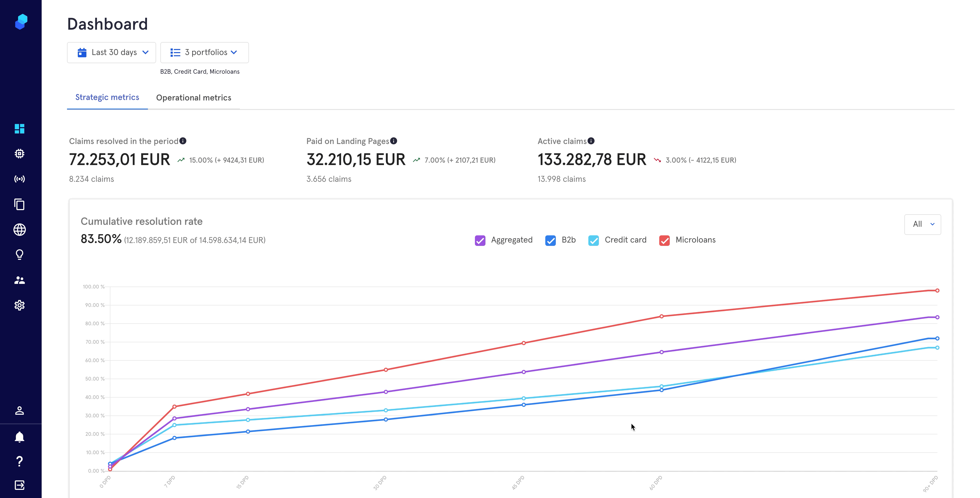980x498 pixels.
Task: Open the Last 30 days date dropdown
Action: (112, 52)
